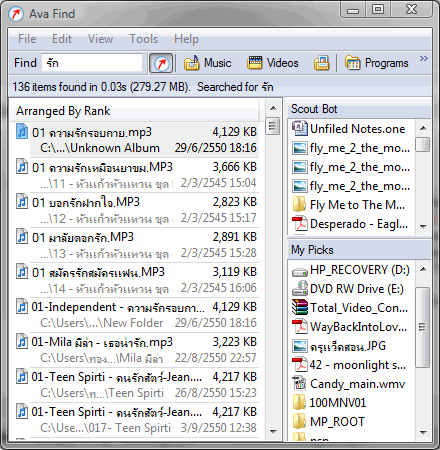
Task: Open the Help menu
Action: [x=186, y=39]
